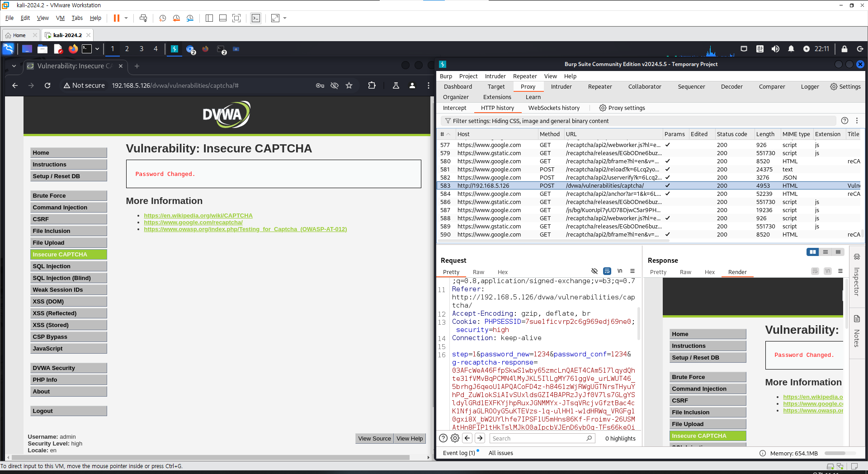868x474 pixels.
Task: Expand VMware stretch guest dropdown arrow
Action: pos(285,18)
